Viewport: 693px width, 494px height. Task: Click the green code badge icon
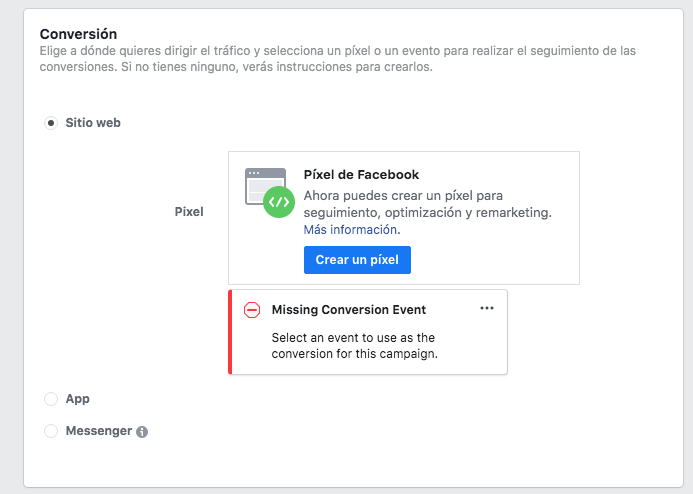tap(279, 202)
